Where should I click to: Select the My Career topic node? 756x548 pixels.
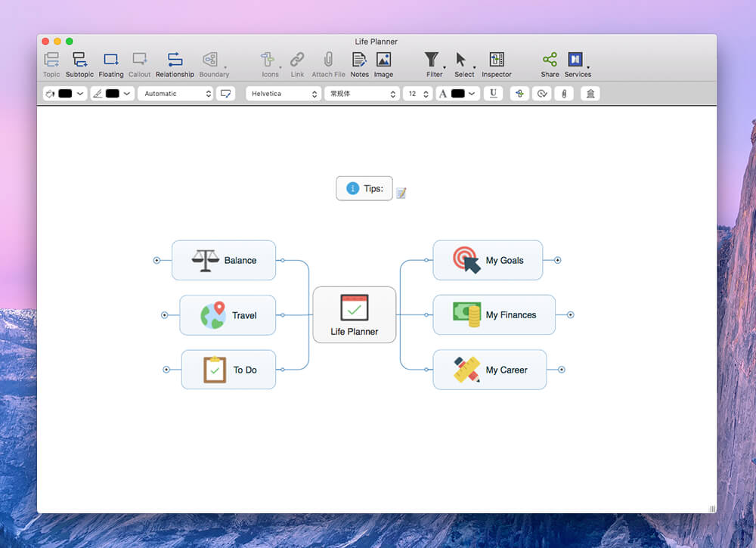point(490,370)
